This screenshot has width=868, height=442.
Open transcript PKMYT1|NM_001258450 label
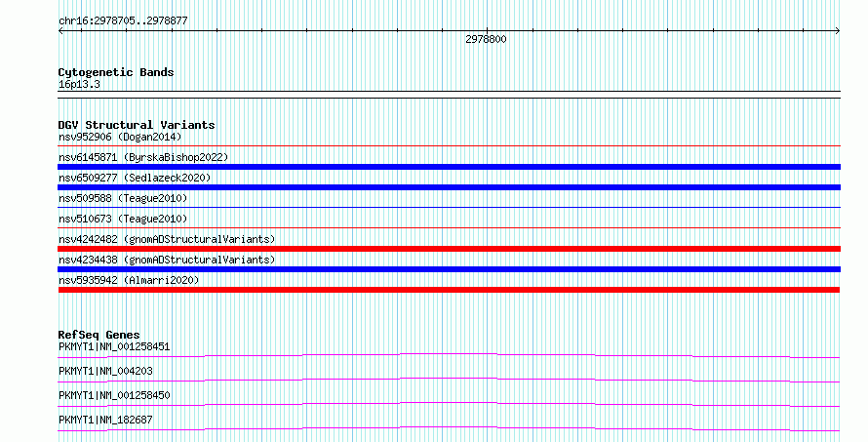114,395
